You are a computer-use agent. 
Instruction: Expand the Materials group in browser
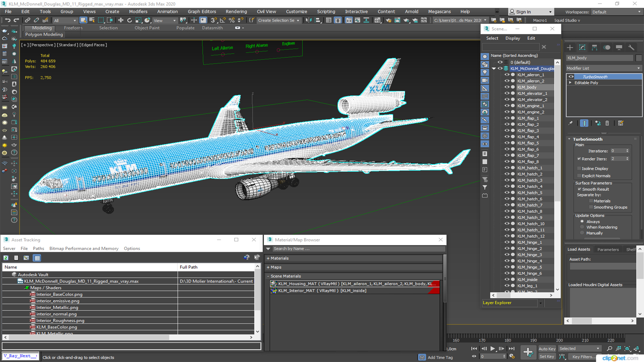(268, 258)
